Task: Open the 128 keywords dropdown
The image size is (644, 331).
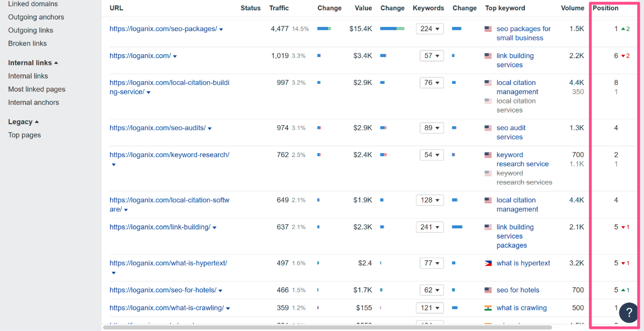Action: pos(429,200)
